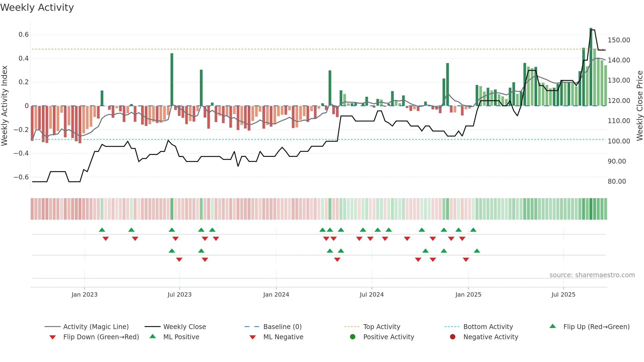Image resolution: width=644 pixels, height=362 pixels.
Task: Click the 150.00 price tick label
Action: [619, 40]
